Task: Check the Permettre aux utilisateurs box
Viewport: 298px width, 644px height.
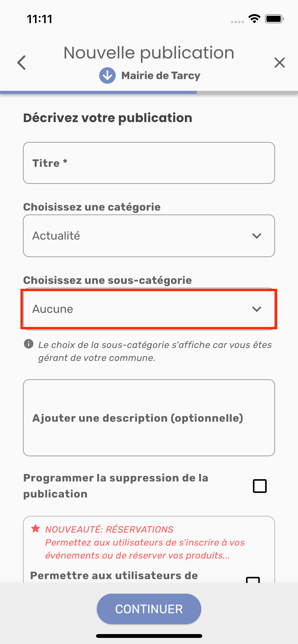Action: tap(253, 580)
